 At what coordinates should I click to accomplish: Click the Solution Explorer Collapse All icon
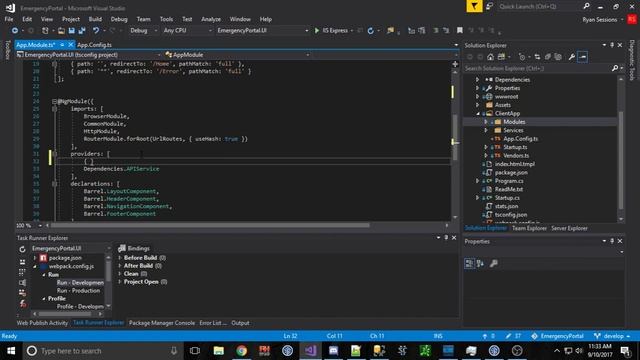click(x=547, y=57)
